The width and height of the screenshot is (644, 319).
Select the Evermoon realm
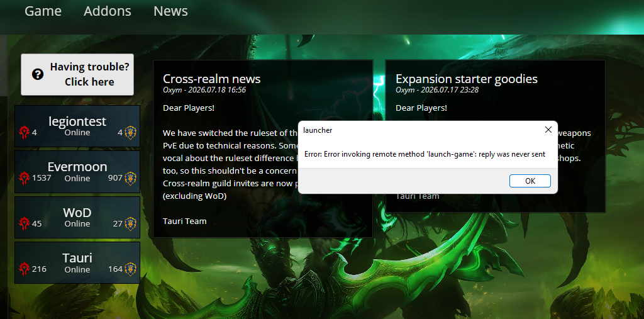click(77, 172)
